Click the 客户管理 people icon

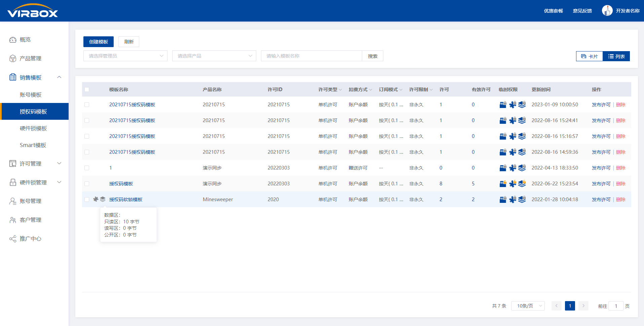pos(13,220)
